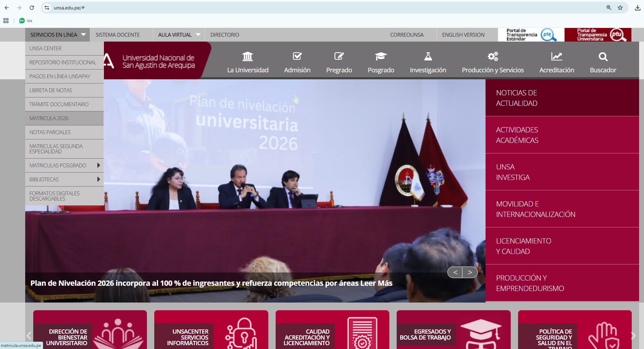Open Trámite Documentario menu item
644x349 pixels.
pyautogui.click(x=59, y=104)
